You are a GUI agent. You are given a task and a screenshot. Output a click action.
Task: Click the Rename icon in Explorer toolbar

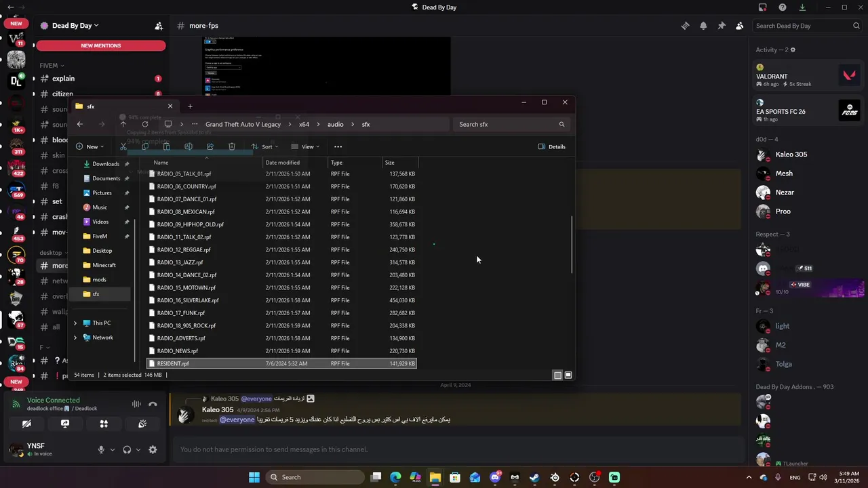click(x=189, y=146)
